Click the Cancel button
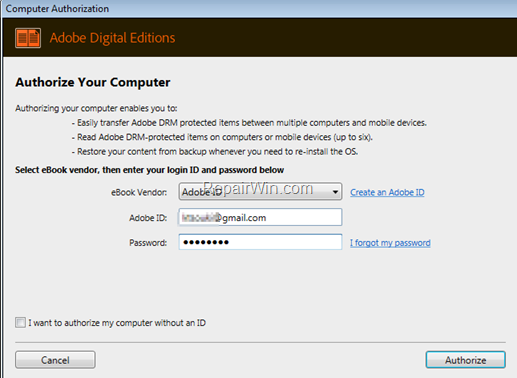 [55, 360]
